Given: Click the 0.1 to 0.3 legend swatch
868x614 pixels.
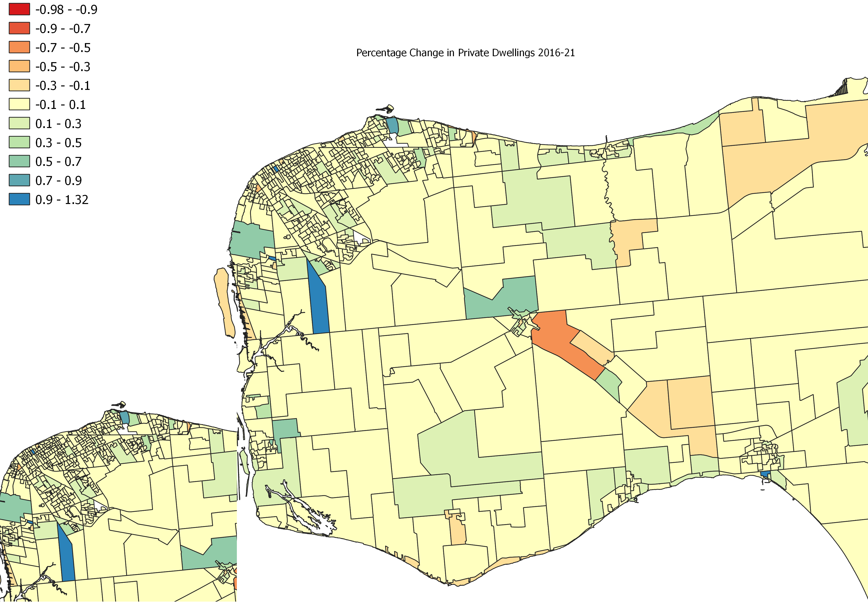Looking at the screenshot, I should [x=19, y=123].
